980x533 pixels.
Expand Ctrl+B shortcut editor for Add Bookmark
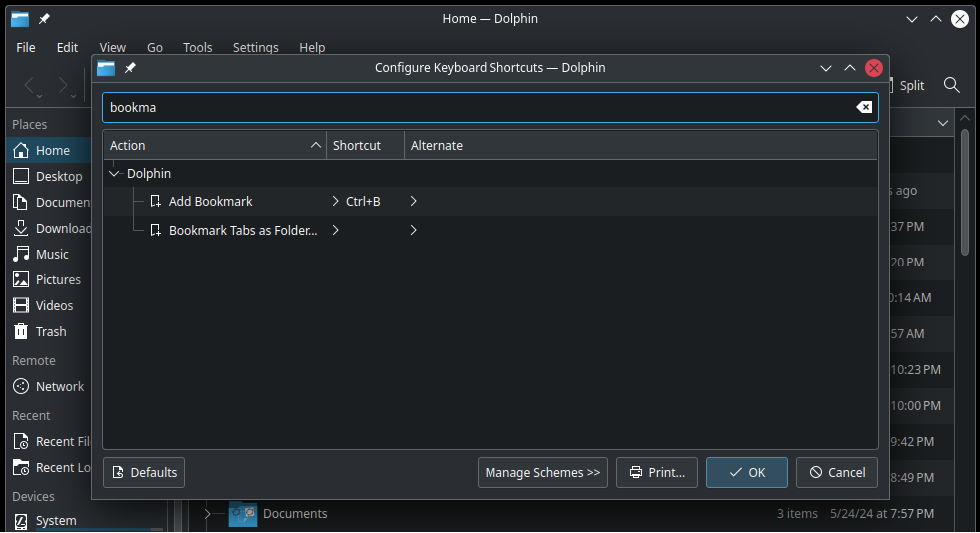pos(335,201)
